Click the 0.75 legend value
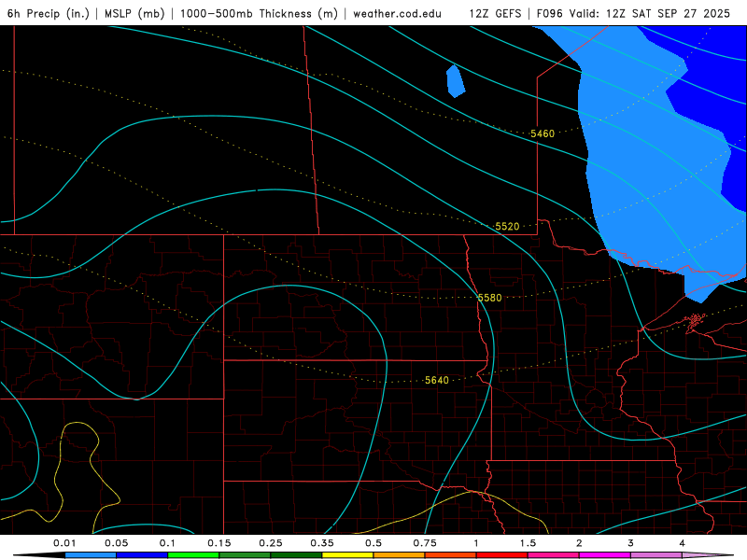Image resolution: width=747 pixels, height=560 pixels. coord(425,543)
